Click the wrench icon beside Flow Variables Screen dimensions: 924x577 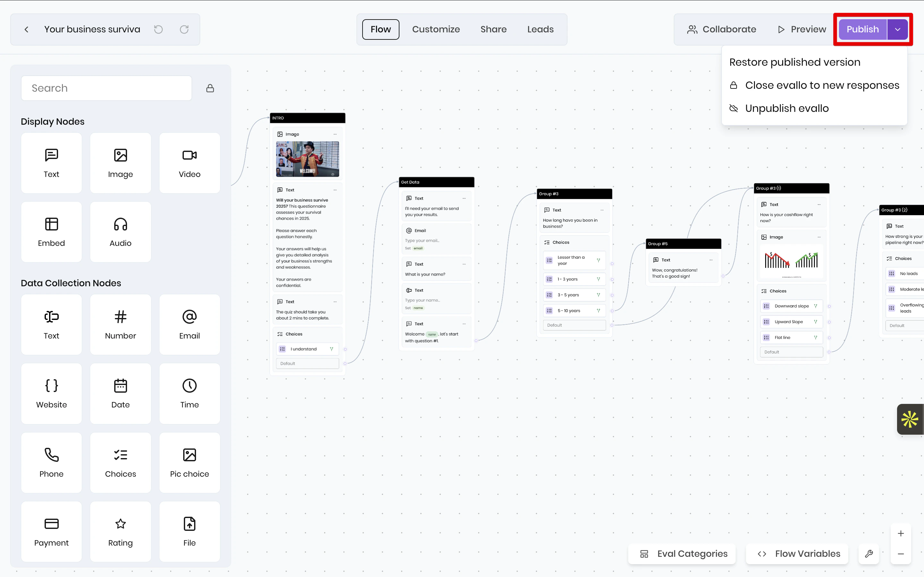click(x=868, y=553)
